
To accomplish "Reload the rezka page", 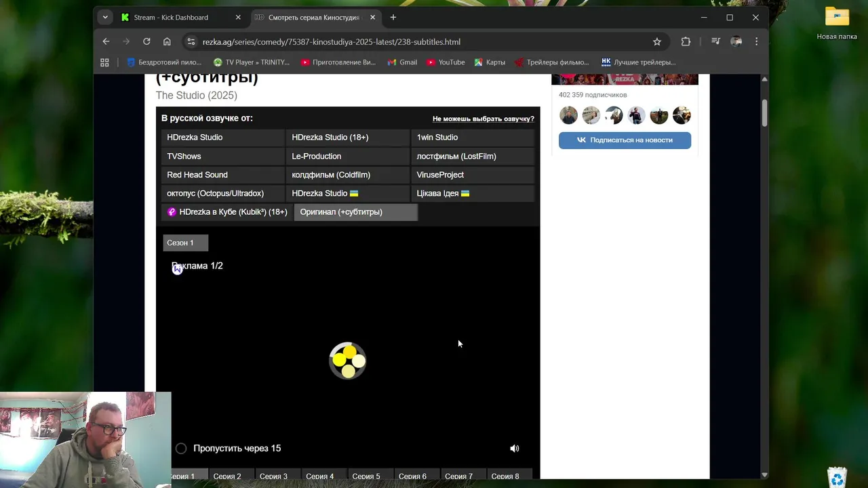I will (x=146, y=41).
